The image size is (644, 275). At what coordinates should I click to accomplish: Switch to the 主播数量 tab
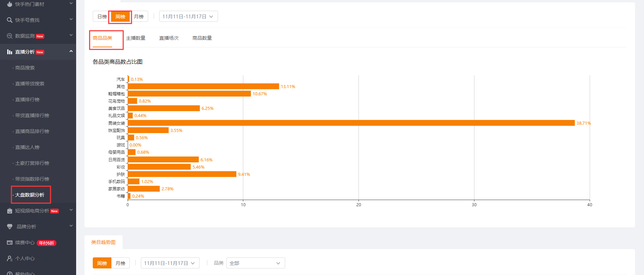[x=136, y=38]
